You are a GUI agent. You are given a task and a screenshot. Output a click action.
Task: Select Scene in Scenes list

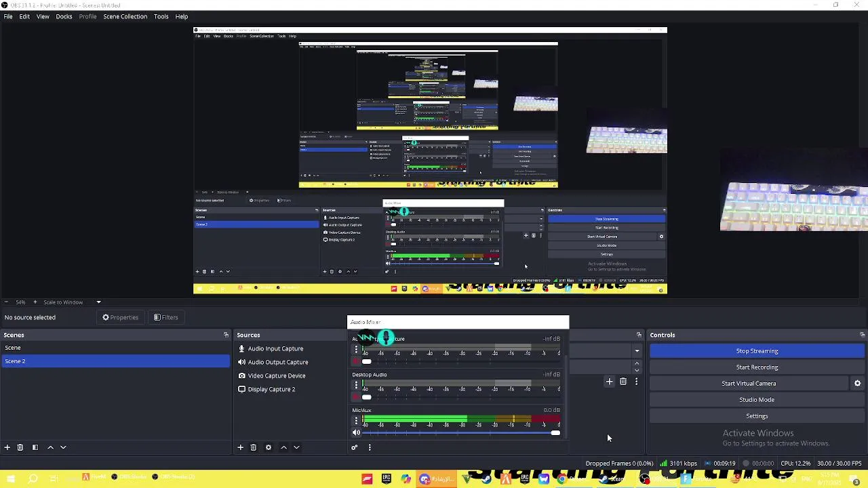point(115,348)
